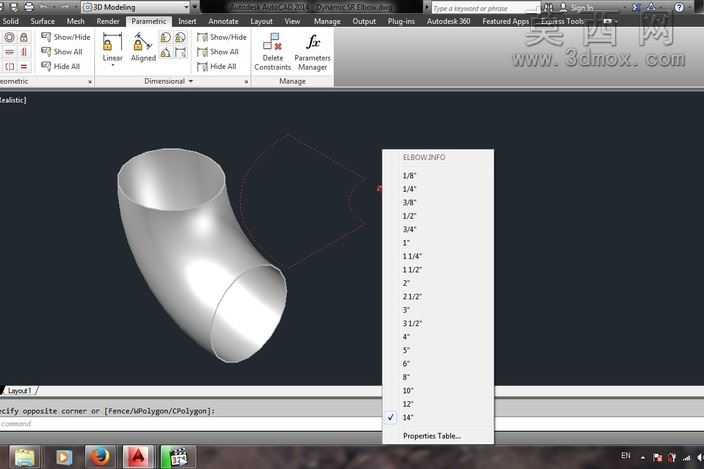Open the Mesh ribbon tab

(x=75, y=21)
